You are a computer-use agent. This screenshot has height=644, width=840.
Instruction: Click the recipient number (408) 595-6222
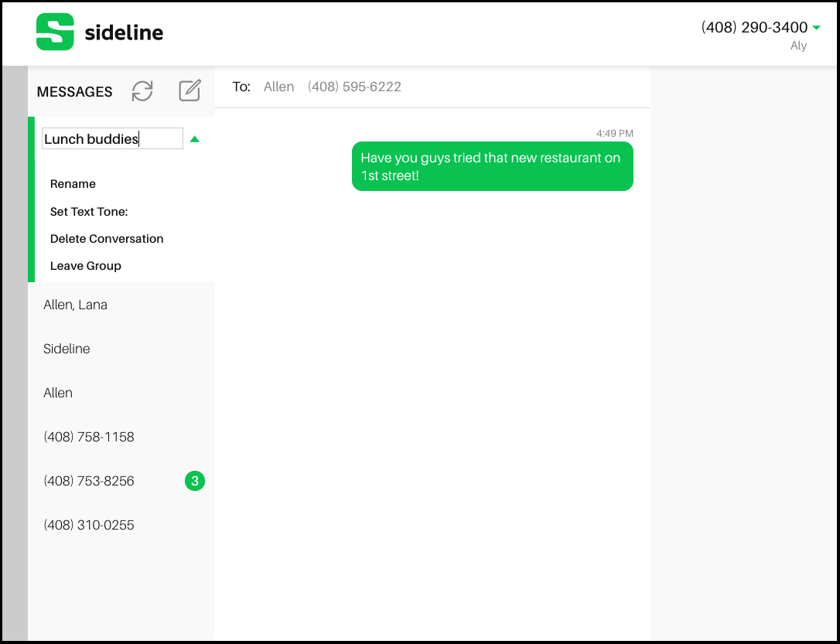point(354,87)
